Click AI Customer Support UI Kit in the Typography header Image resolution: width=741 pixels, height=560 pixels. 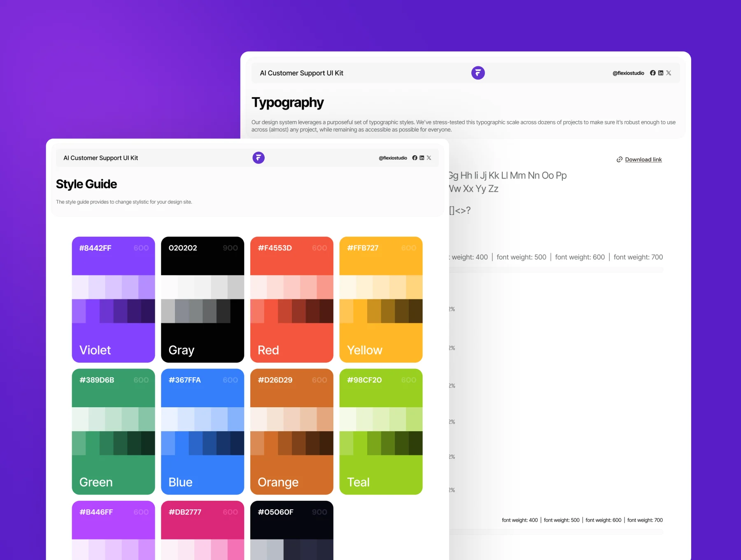tap(301, 73)
